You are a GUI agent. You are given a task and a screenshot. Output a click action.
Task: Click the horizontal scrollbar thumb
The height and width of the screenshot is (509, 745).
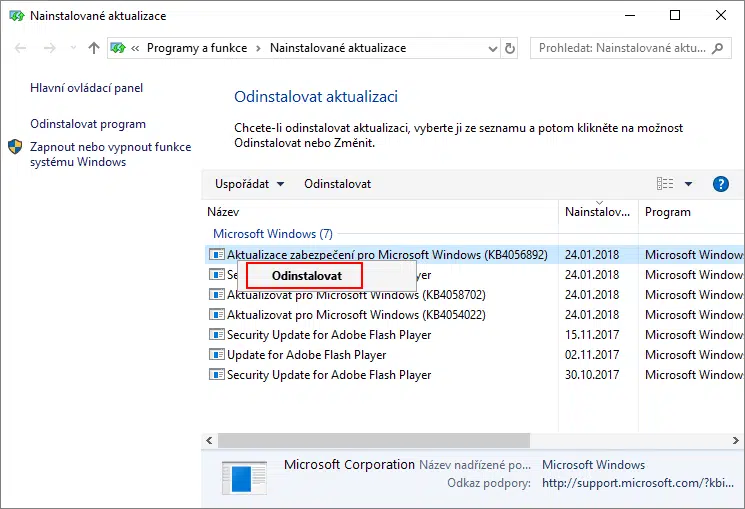(x=374, y=441)
